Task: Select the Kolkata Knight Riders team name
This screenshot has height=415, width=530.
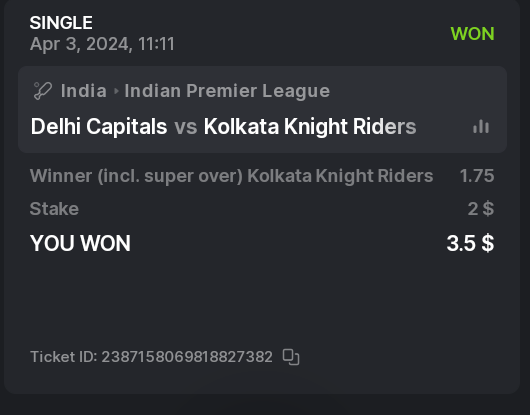Action: pyautogui.click(x=310, y=127)
